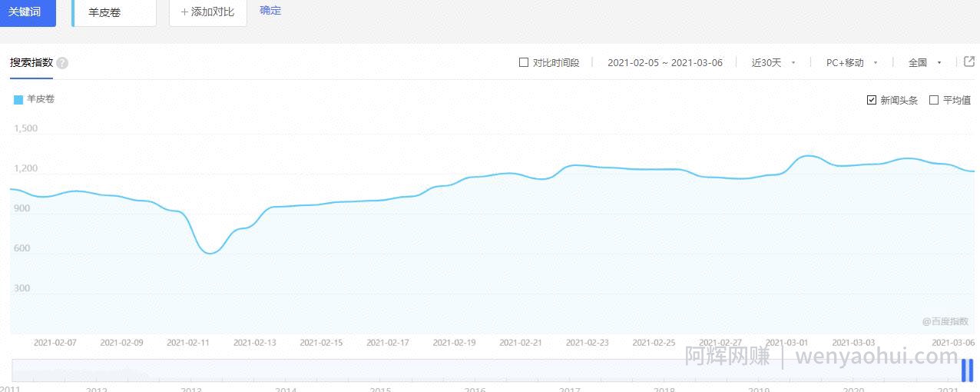Click the blue timeline range handle
The image size is (980, 392).
coord(967,370)
